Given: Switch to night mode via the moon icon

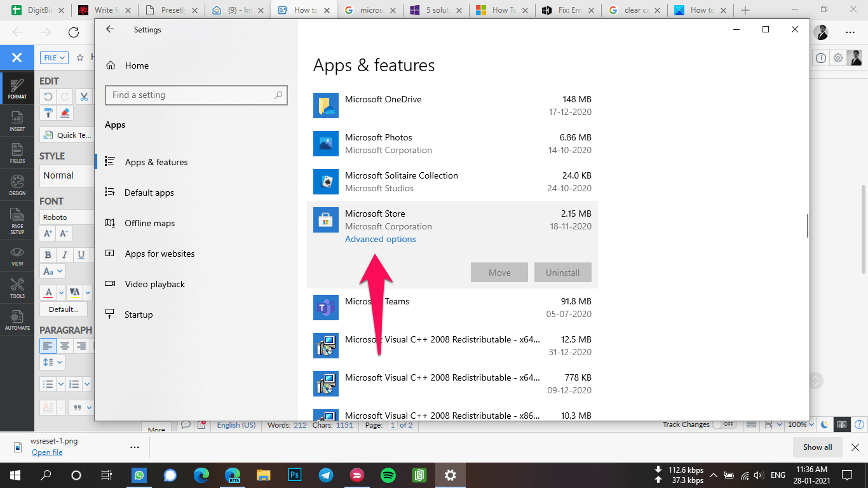Looking at the screenshot, I should click(x=825, y=424).
